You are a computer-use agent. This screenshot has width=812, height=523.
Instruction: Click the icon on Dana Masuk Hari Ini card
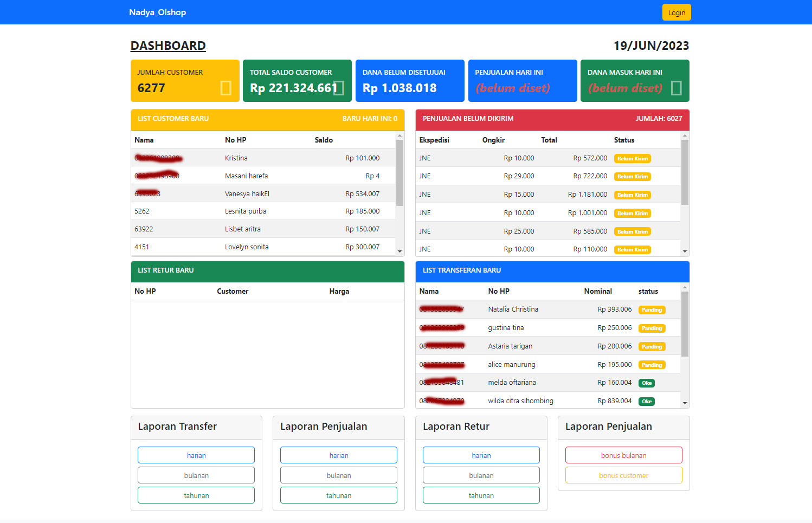click(676, 88)
